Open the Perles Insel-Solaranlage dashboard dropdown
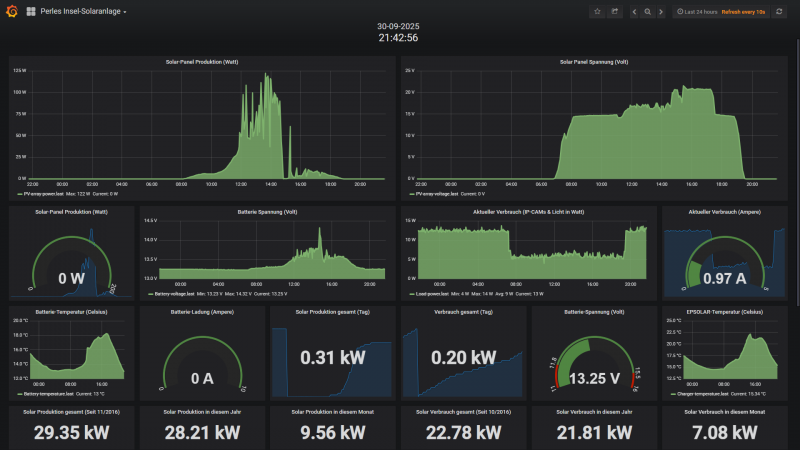This screenshot has height=450, width=800. tap(84, 12)
